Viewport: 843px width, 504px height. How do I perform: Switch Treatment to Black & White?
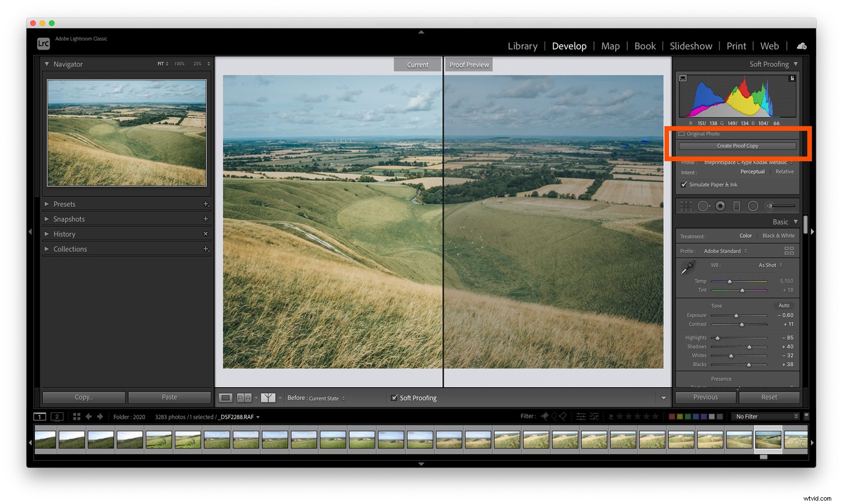click(778, 235)
